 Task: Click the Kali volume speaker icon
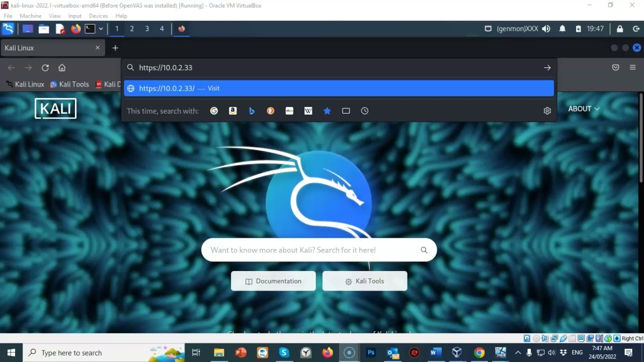pos(546,29)
